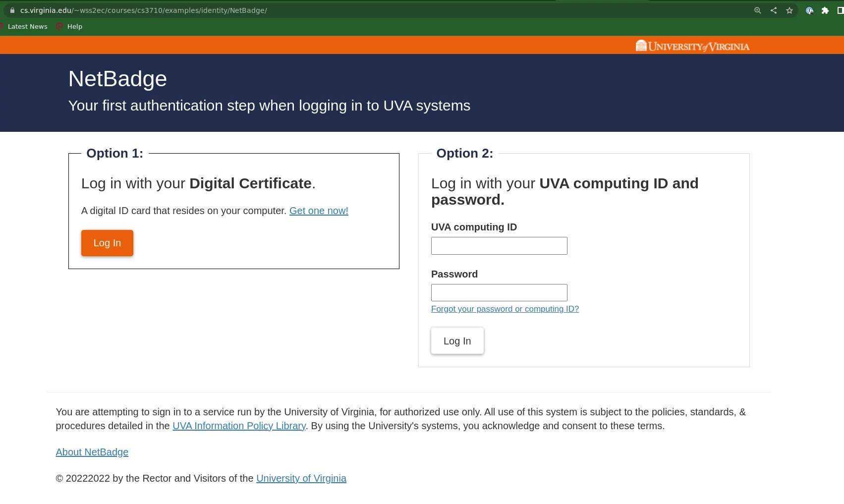Log in with Digital Certificate orange button
844x504 pixels.
click(107, 243)
